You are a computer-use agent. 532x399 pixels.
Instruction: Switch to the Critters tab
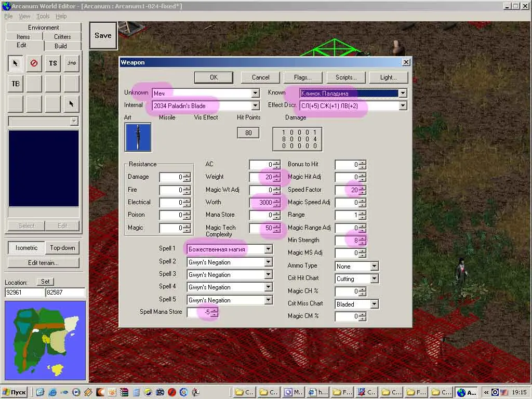tap(62, 37)
